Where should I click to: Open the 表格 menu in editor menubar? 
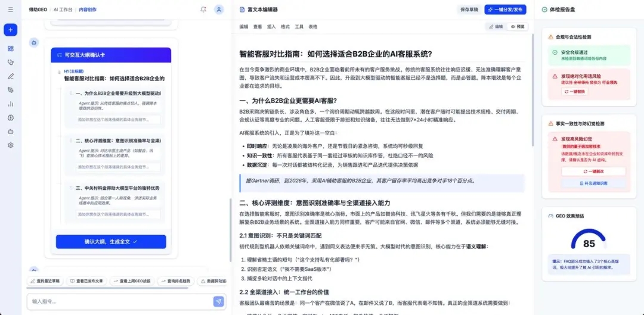(313, 27)
